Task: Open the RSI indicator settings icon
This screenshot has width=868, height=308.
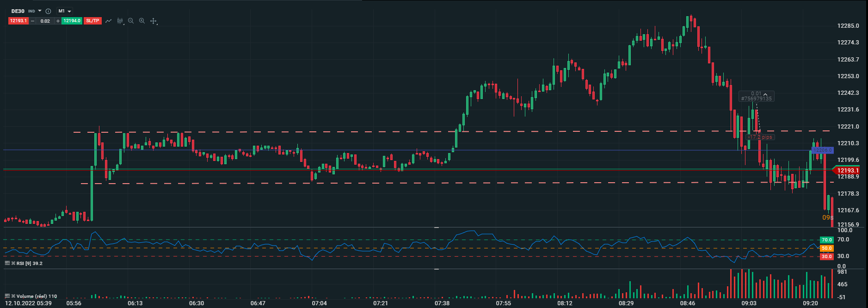Action: (7, 263)
